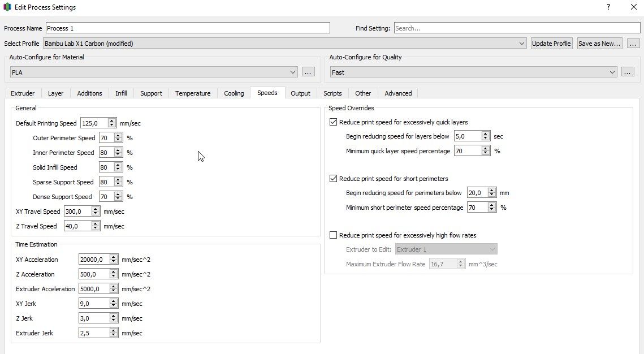Open the Temperature tab
The image size is (644, 354).
tap(192, 93)
